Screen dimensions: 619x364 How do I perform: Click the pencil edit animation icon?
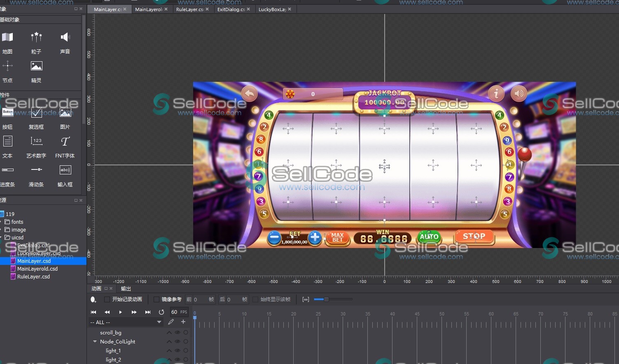click(x=171, y=322)
